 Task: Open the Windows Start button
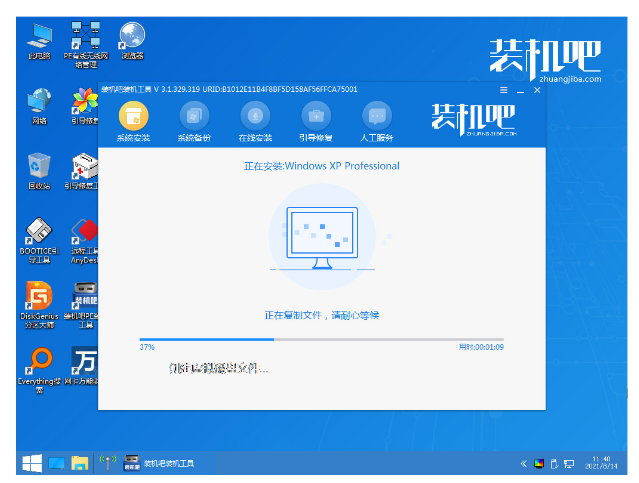[x=32, y=463]
